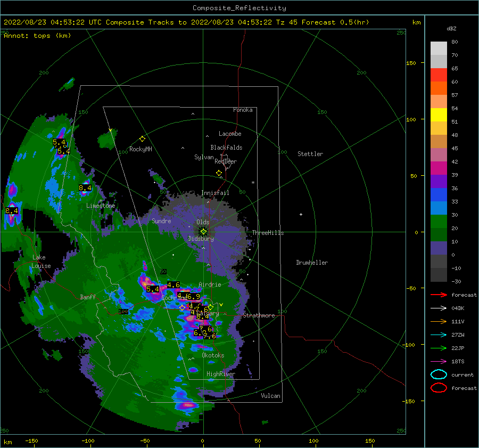Click the yellow diamond marker below RedDeer
This screenshot has width=479, height=448.
pyautogui.click(x=219, y=173)
